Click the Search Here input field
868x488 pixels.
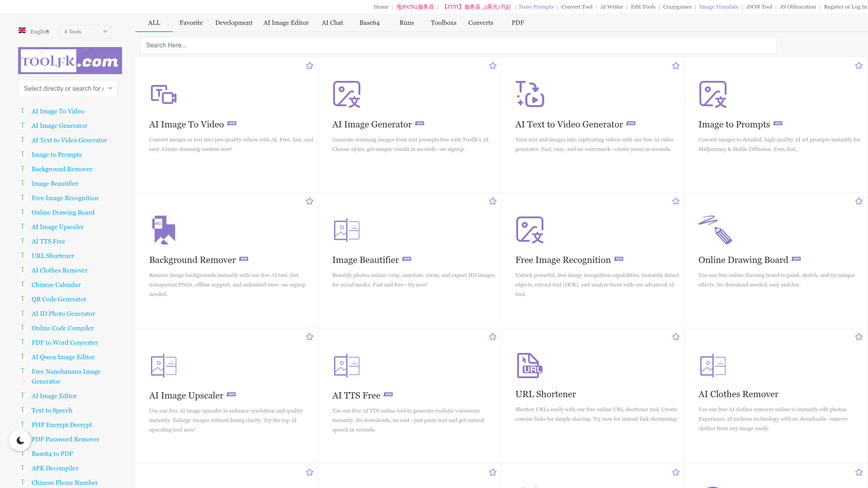click(x=458, y=45)
